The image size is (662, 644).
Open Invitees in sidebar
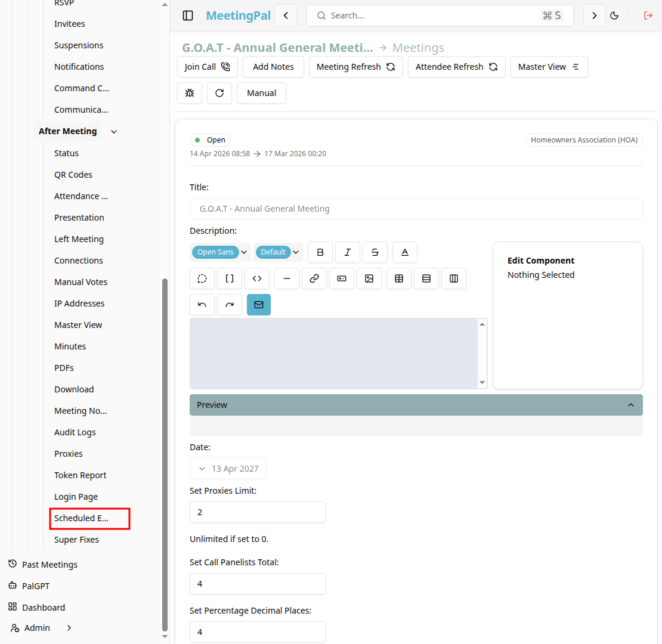tap(70, 24)
